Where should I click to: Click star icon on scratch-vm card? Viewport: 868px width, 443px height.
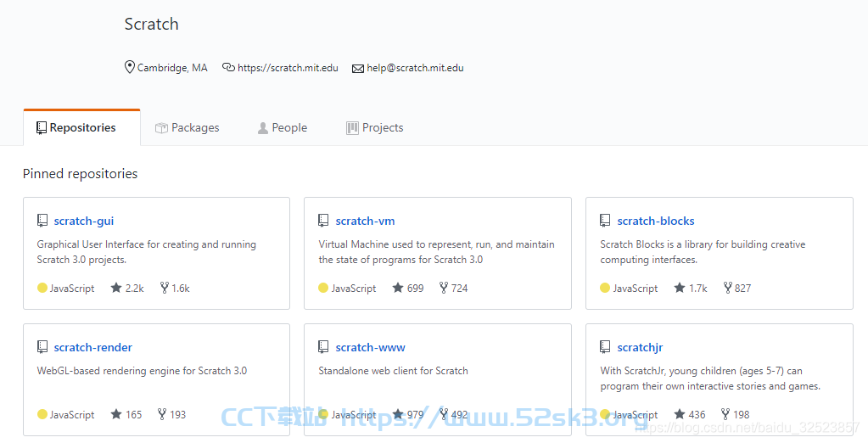tap(398, 288)
